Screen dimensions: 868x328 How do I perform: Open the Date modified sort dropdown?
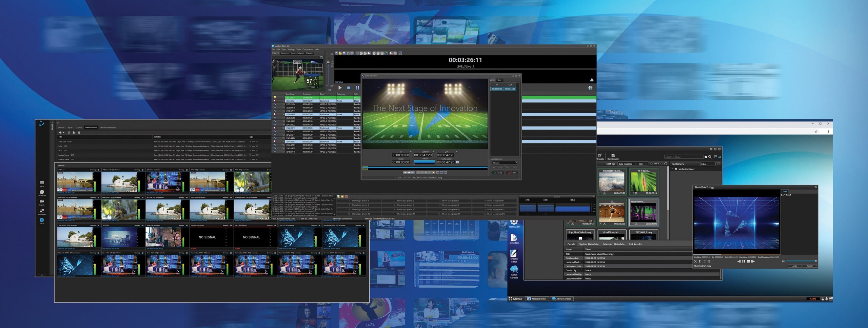pos(627,164)
